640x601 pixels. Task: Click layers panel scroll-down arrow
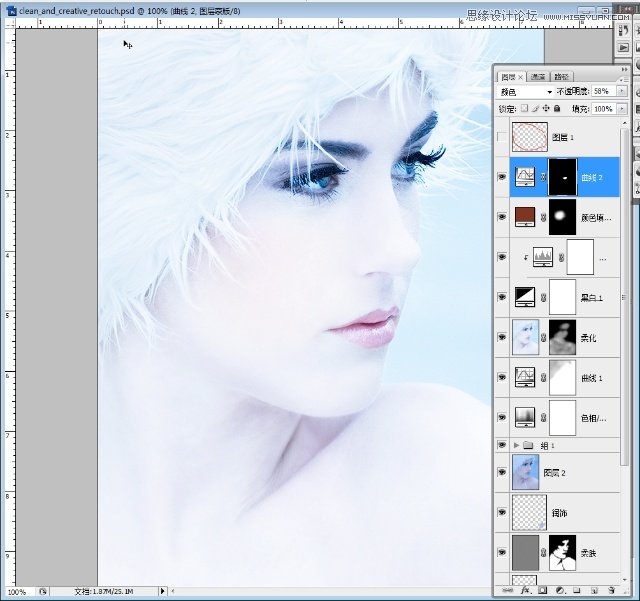point(624,580)
